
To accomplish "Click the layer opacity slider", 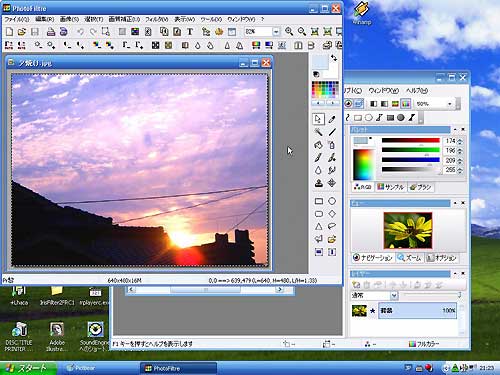I will (431, 295).
